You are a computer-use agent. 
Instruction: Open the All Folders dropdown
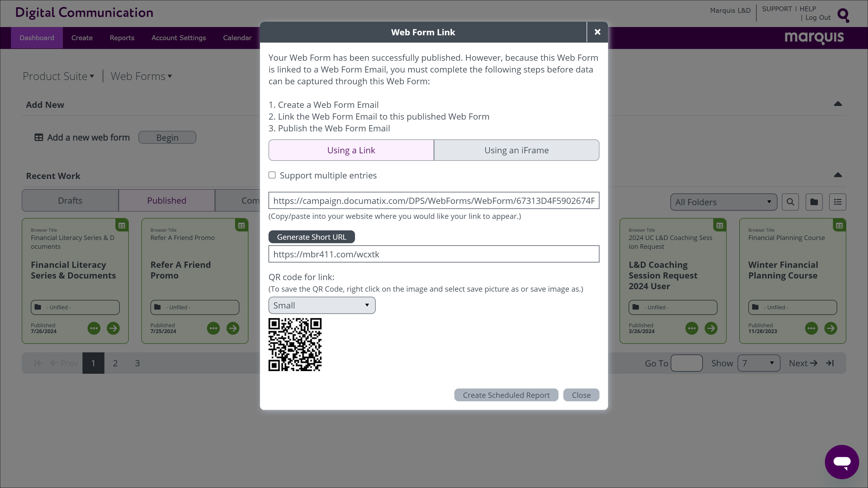tap(723, 202)
